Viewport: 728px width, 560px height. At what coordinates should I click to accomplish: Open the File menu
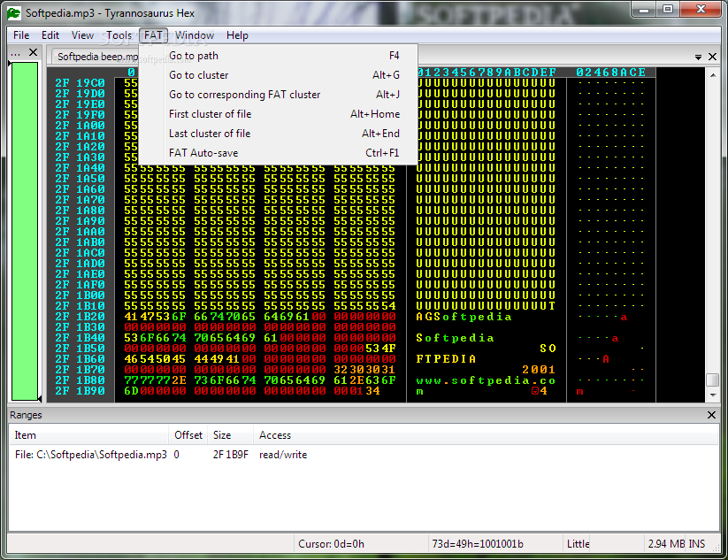click(x=21, y=35)
